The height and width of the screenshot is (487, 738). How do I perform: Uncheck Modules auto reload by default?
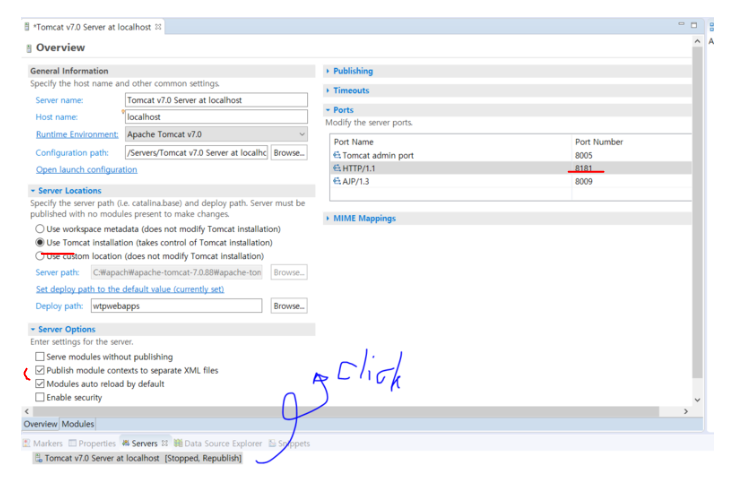[x=40, y=384]
